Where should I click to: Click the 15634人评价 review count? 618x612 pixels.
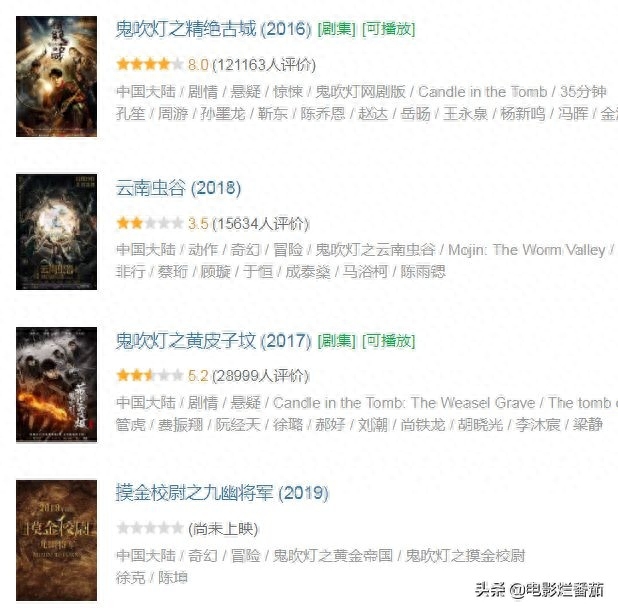coord(261,224)
